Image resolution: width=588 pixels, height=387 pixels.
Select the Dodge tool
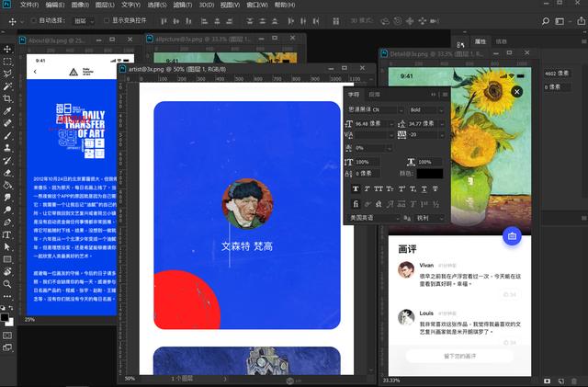click(x=7, y=210)
